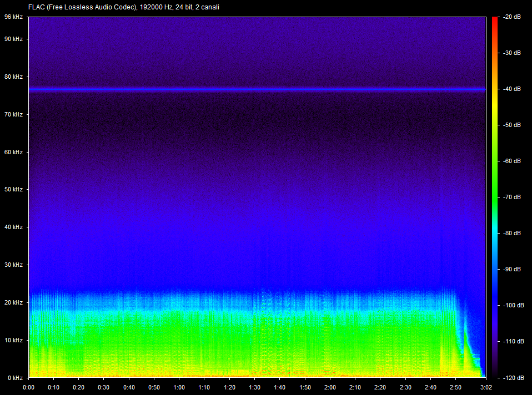Viewport: 532px width, 395px height.
Task: Click the 3:02 end time label
Action: coord(486,387)
